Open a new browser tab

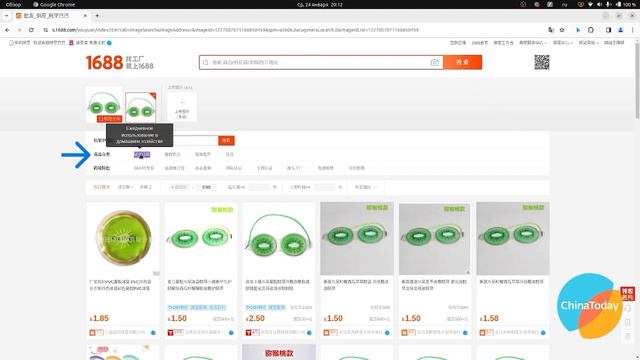[x=97, y=16]
